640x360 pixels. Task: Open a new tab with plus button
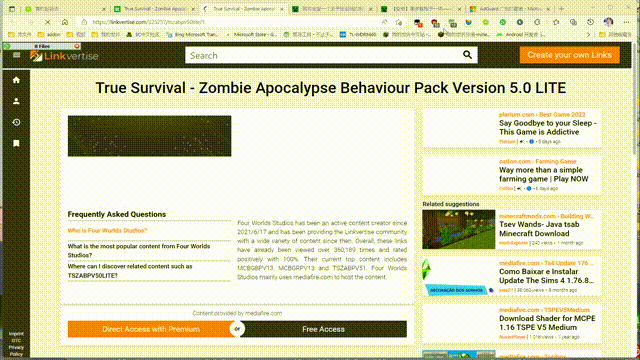562,9
